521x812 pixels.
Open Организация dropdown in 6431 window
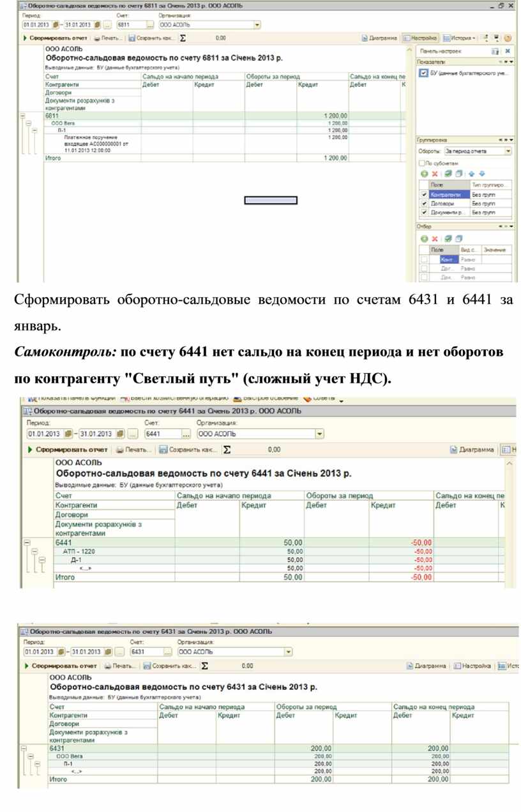pos(289,652)
